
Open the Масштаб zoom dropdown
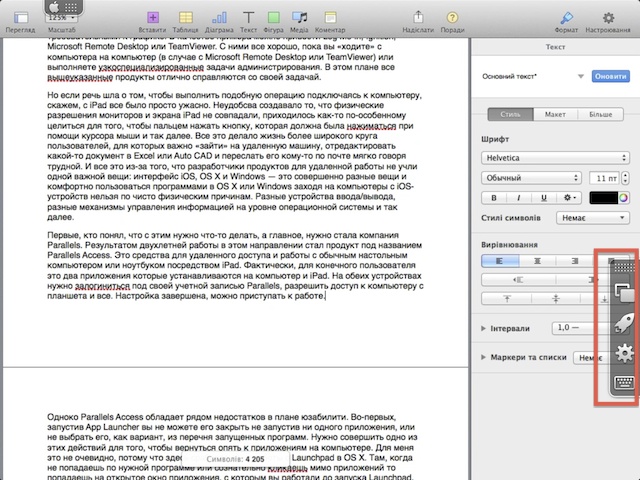click(x=61, y=18)
